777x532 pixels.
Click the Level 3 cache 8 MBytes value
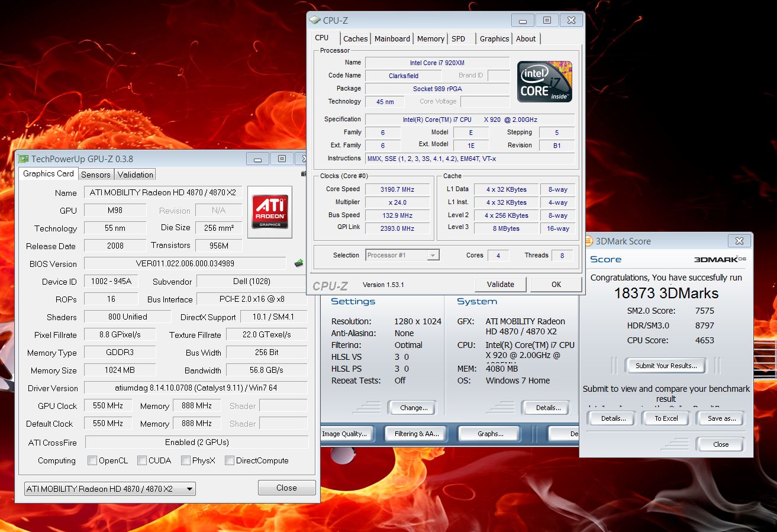506,228
